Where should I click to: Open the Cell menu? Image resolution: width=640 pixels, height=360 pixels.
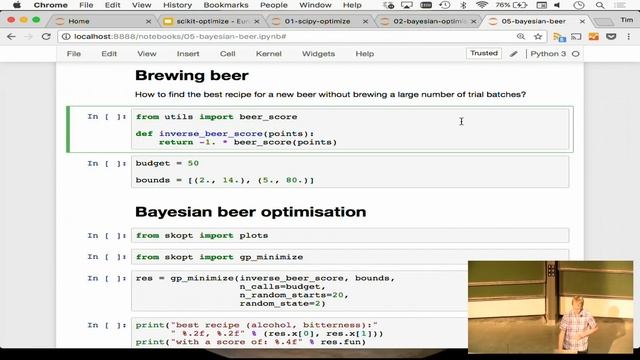(x=227, y=54)
